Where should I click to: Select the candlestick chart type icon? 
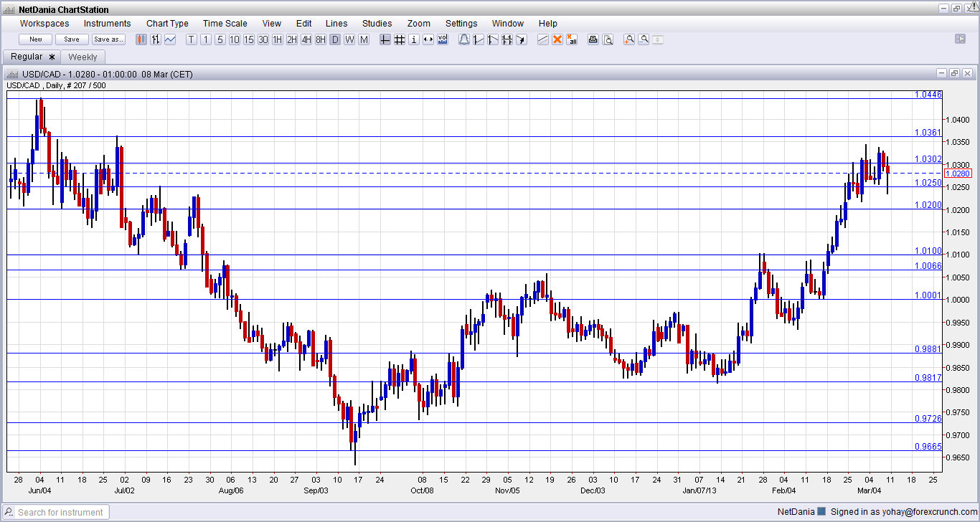point(141,39)
